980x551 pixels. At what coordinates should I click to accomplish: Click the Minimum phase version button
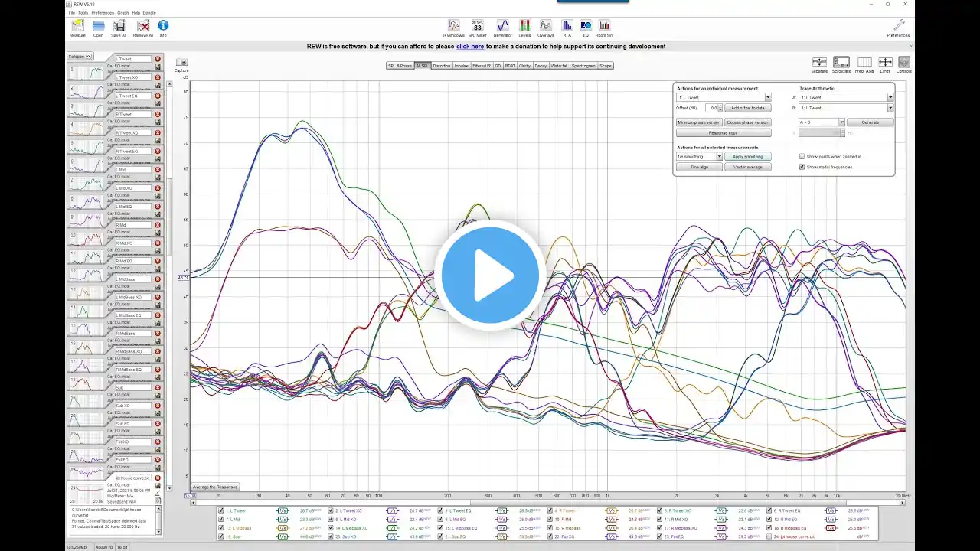tap(699, 122)
